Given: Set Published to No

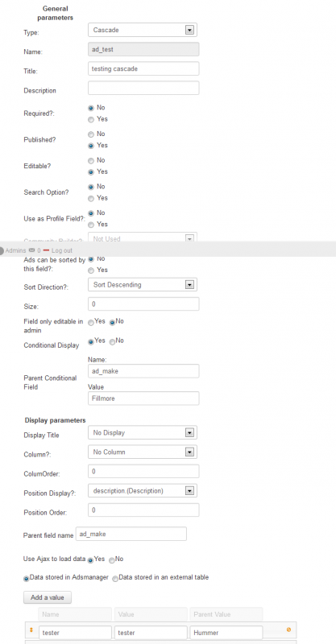Looking at the screenshot, I should click(91, 134).
